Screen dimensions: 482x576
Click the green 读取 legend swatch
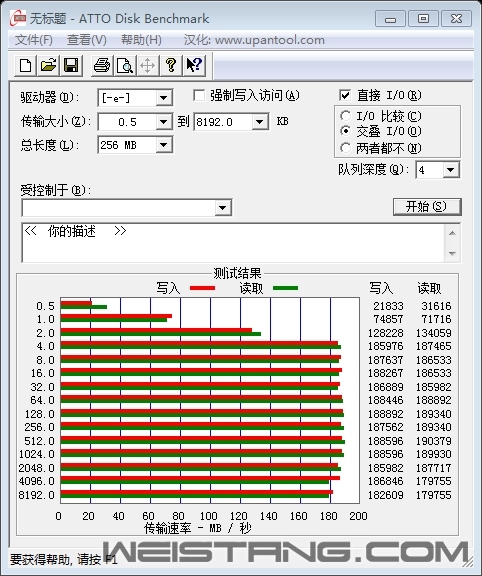coord(285,288)
